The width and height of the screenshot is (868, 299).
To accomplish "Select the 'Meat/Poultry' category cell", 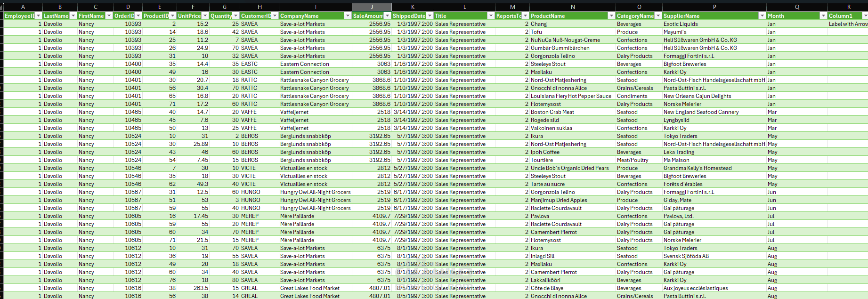I will (639, 160).
